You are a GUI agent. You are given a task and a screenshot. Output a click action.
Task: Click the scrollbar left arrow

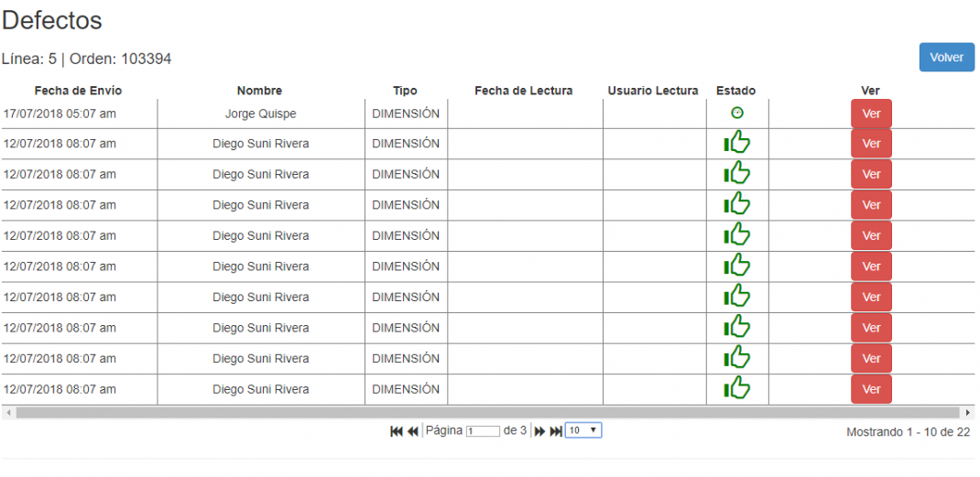(8, 413)
